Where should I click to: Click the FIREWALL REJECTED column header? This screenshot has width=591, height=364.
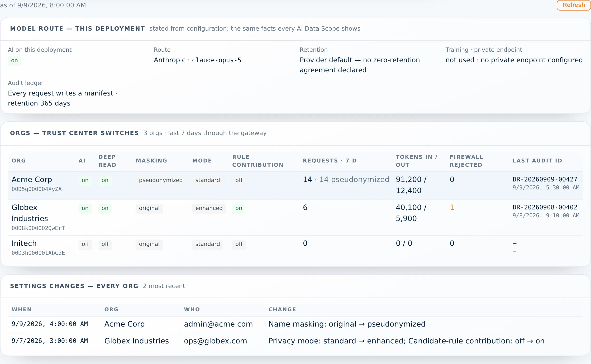466,161
